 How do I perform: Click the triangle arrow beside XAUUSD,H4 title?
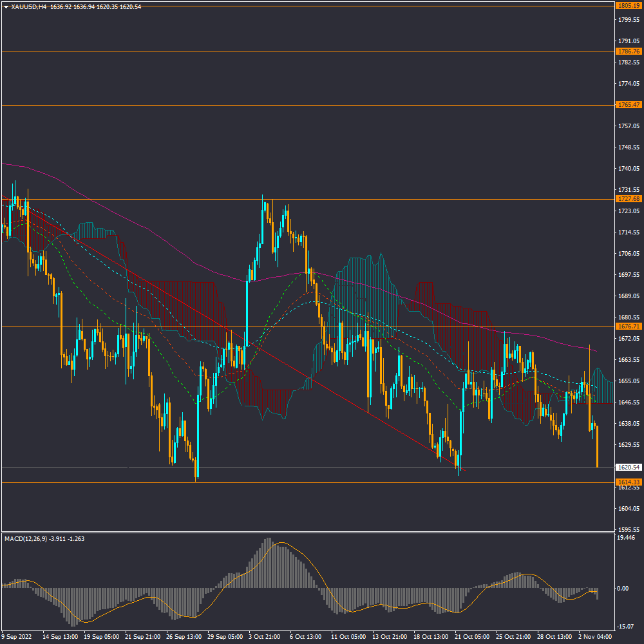pos(6,6)
